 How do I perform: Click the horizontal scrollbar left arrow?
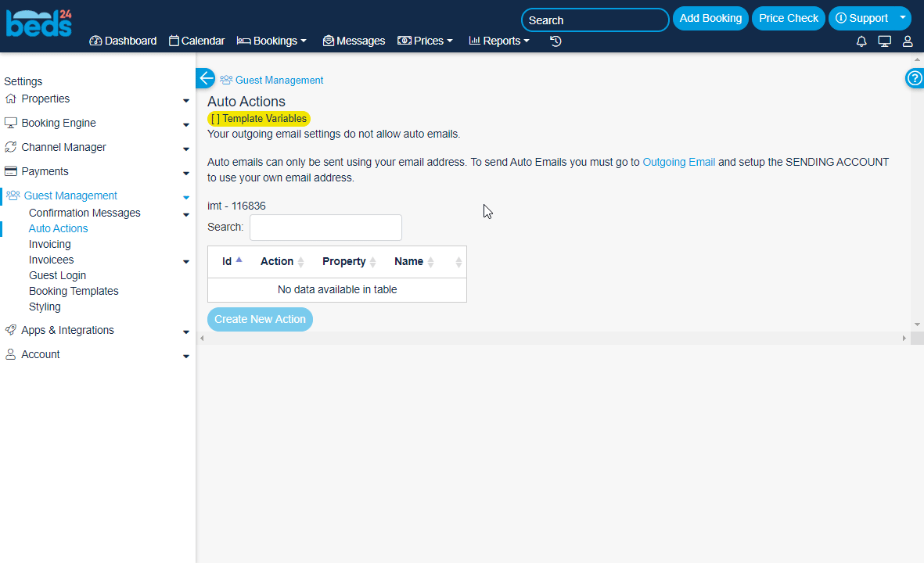click(202, 338)
